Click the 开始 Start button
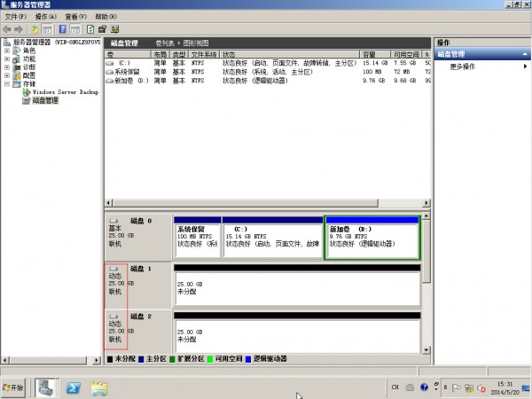 click(x=14, y=387)
